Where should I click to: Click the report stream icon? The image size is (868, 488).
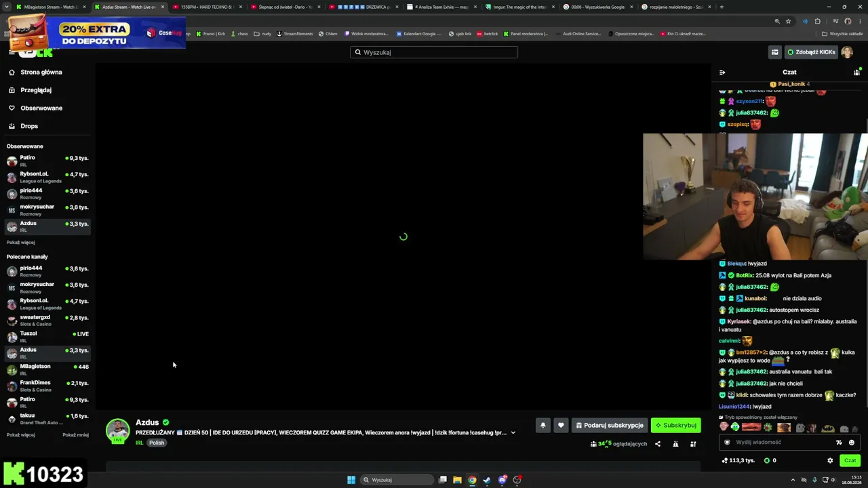tap(675, 444)
